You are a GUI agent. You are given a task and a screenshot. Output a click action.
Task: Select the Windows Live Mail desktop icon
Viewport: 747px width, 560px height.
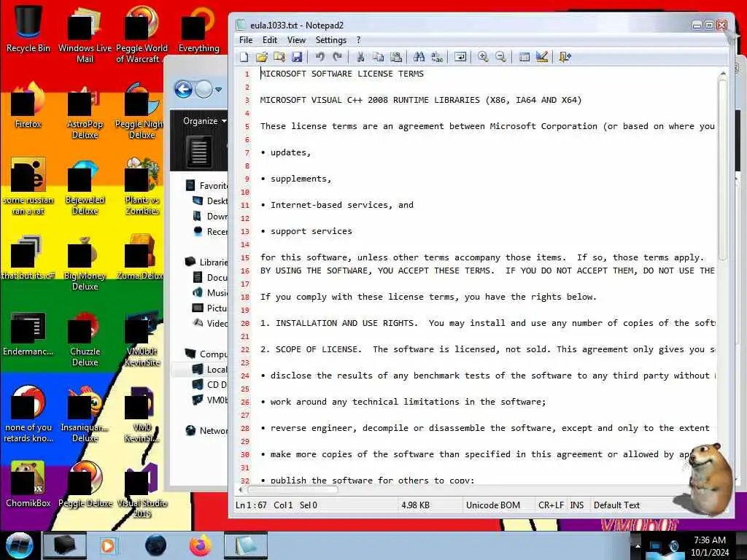point(85,34)
